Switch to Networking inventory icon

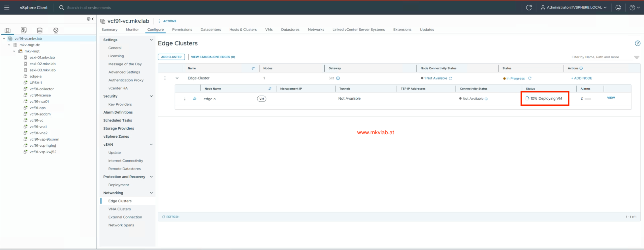[x=56, y=30]
